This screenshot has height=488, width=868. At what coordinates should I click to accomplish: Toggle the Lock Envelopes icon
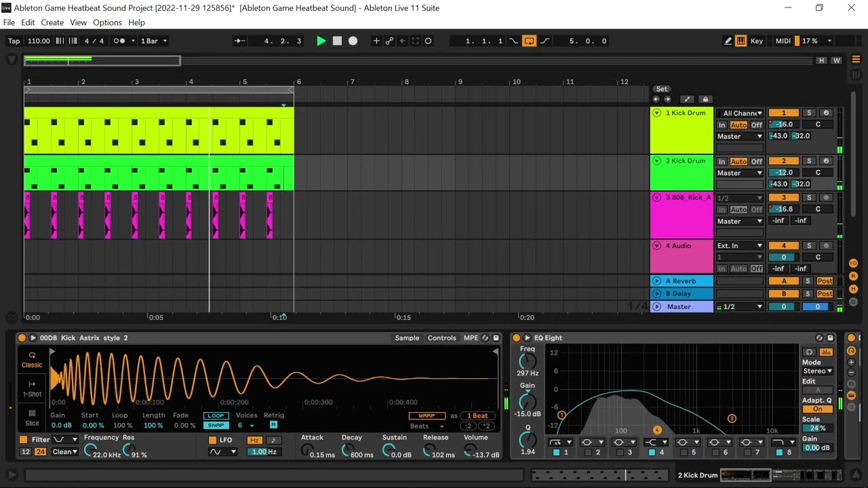(x=705, y=99)
